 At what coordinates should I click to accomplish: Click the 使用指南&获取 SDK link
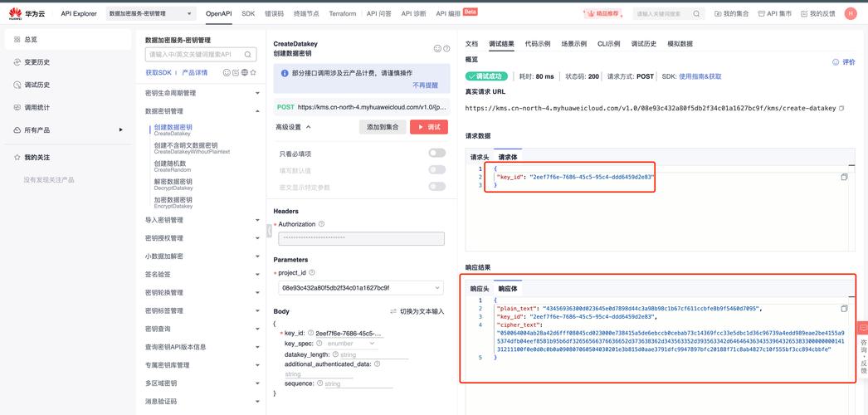tap(700, 76)
